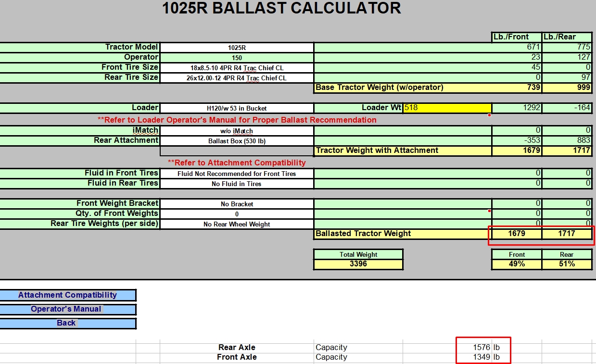Open the Rear Attachment Ballast Box cell
596x364 pixels.
pyautogui.click(x=237, y=141)
